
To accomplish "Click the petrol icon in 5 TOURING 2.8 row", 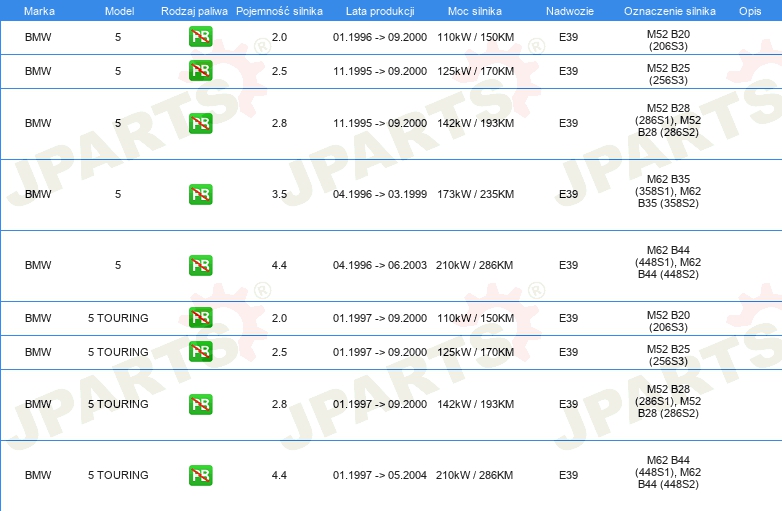I will click(200, 404).
